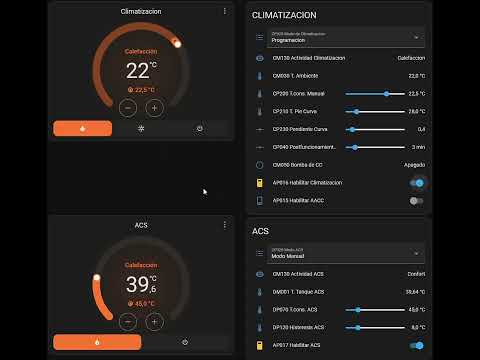Viewport: 480px width, 360px height.
Task: Click the T. Tanque ACS row label
Action: coord(298,292)
